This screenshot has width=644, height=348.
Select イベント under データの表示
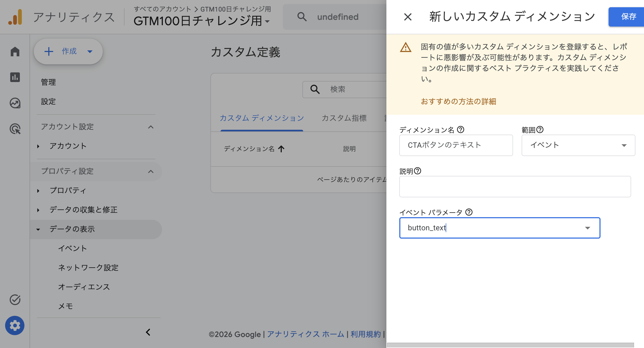click(72, 248)
